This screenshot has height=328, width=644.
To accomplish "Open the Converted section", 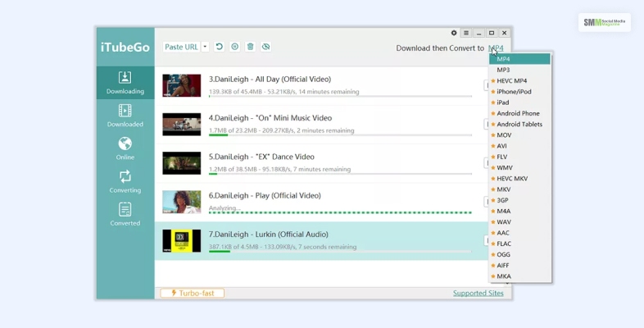I will pos(125,214).
